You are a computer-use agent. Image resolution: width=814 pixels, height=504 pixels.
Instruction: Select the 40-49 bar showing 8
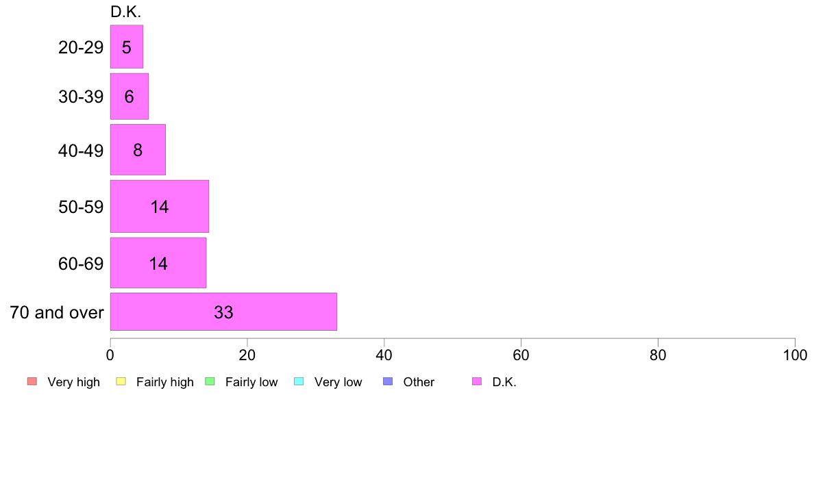pos(138,150)
